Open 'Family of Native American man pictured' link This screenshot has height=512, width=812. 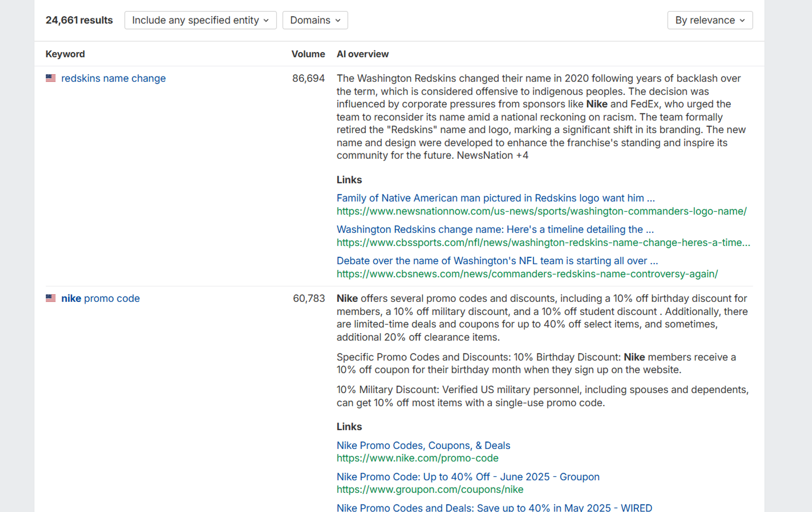pyautogui.click(x=496, y=198)
